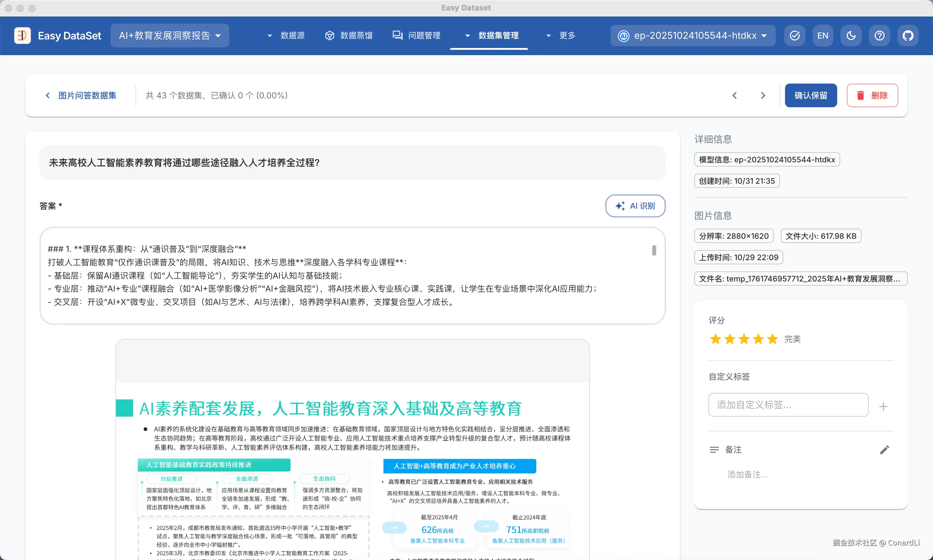Switch language with EN toggle

coord(823,36)
